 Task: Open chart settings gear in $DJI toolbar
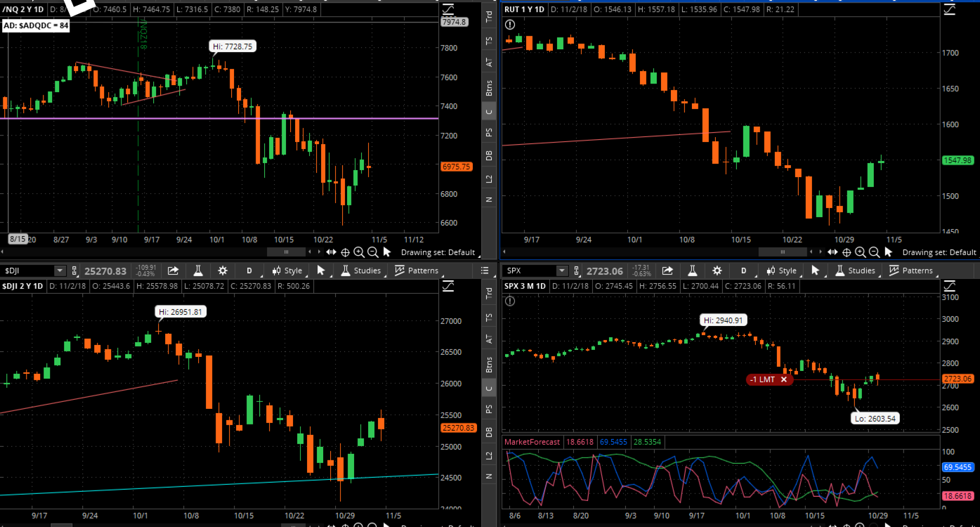click(x=223, y=271)
